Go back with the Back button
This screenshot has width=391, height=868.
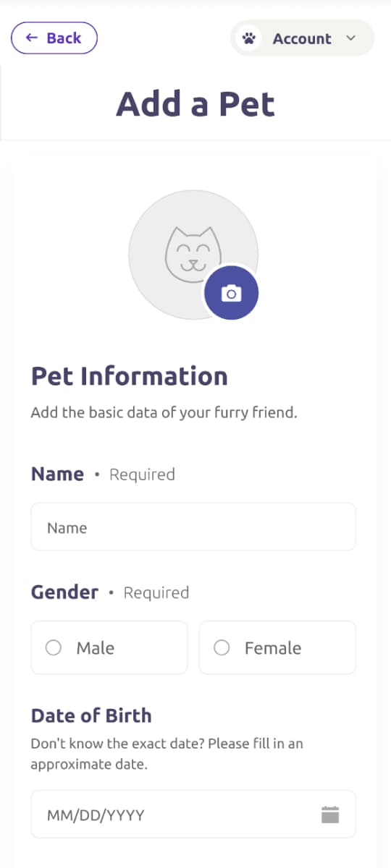tap(54, 38)
